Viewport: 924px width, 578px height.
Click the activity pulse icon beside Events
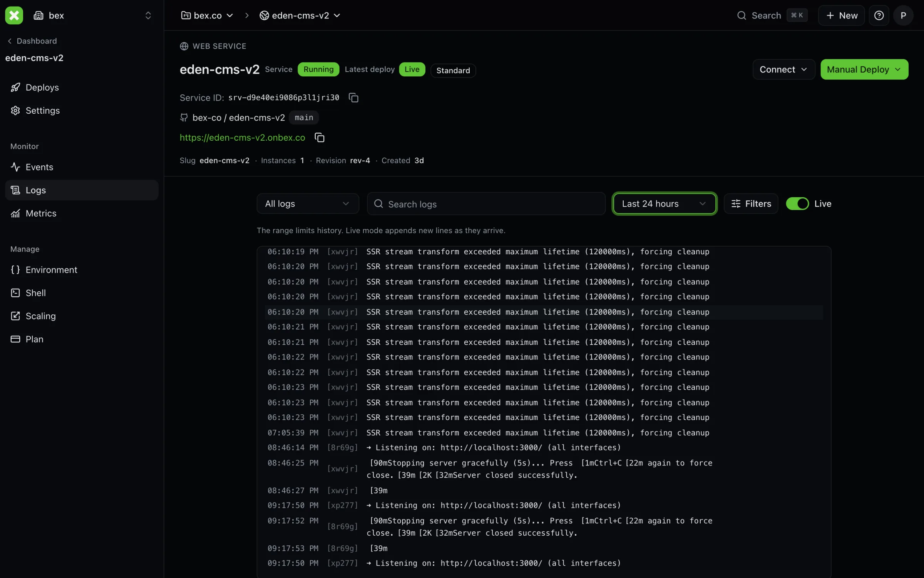pos(15,167)
